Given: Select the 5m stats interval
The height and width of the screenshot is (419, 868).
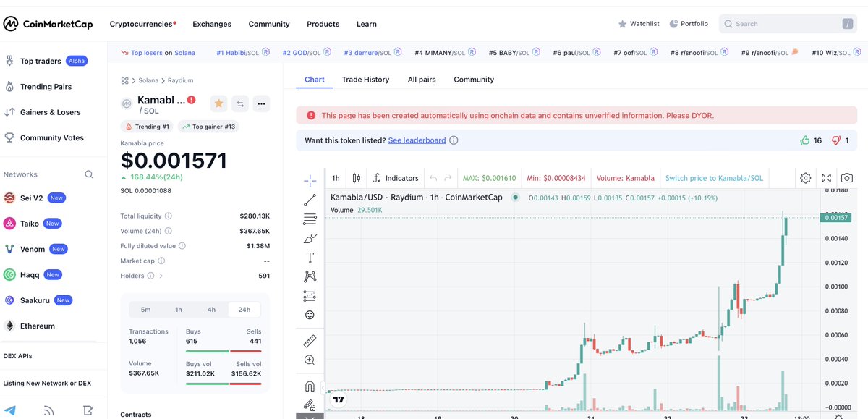Looking at the screenshot, I should click(145, 310).
